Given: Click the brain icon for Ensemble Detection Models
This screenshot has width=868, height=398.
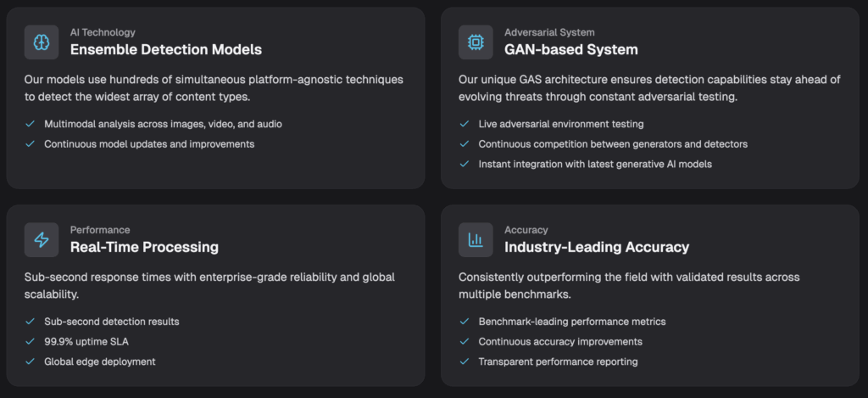Looking at the screenshot, I should (x=42, y=42).
